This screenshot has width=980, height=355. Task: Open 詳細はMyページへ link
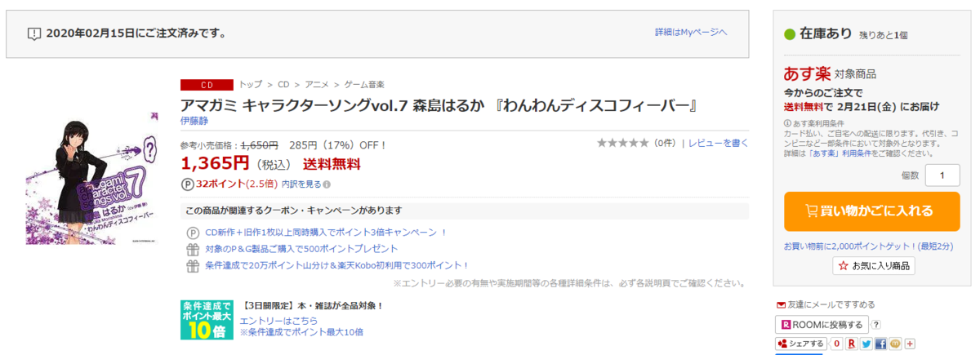click(690, 32)
